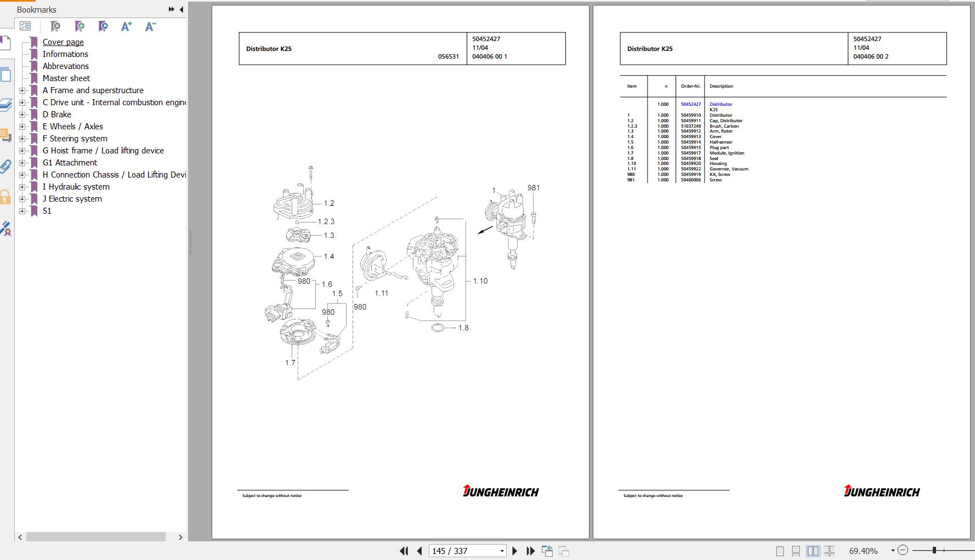Expand I Hydraulic system bookmark
The height and width of the screenshot is (560, 975).
point(22,187)
